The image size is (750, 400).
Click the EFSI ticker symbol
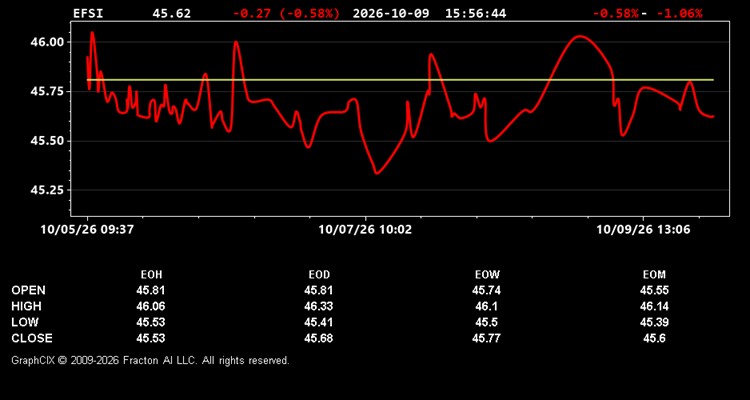coord(88,13)
